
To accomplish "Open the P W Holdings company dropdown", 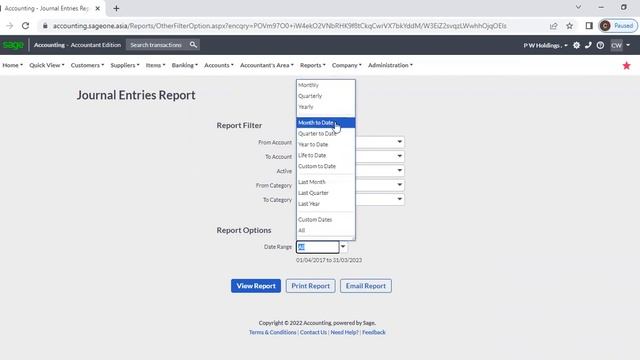I will (x=545, y=45).
